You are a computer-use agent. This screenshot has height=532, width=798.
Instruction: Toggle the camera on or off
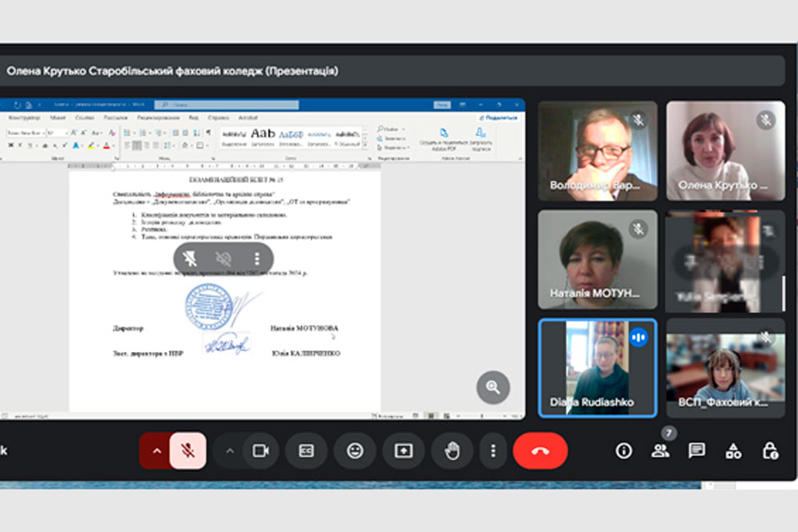click(x=261, y=450)
